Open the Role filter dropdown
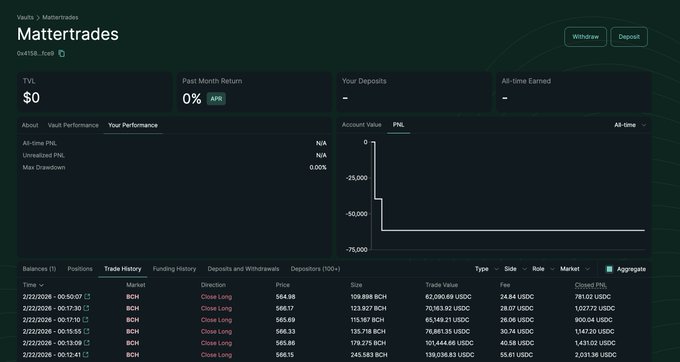Screen dimensions: 680x362 click(x=543, y=269)
